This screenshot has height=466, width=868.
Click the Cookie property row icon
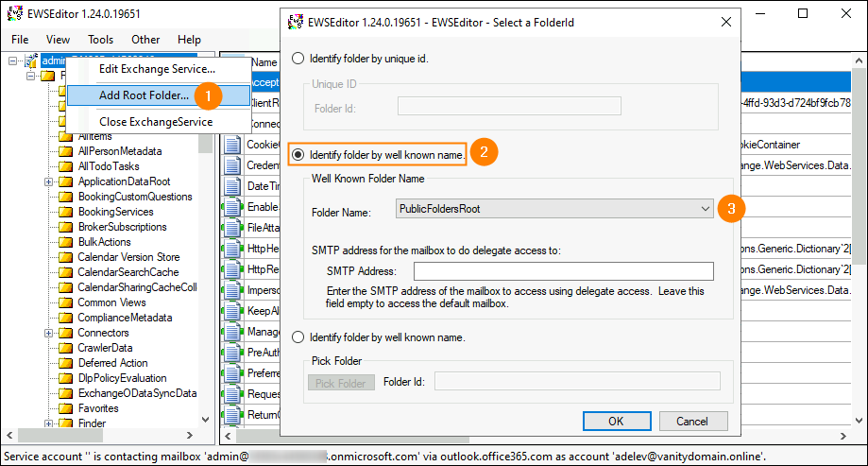tap(232, 145)
